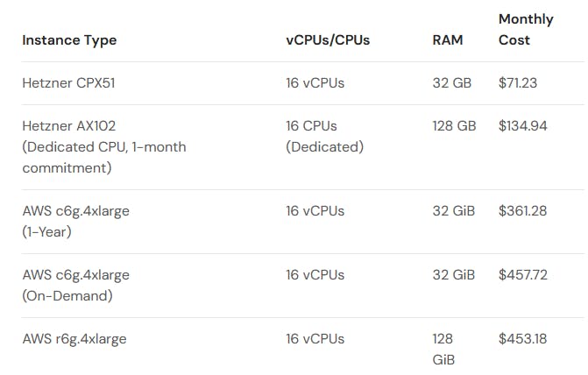The height and width of the screenshot is (375, 588).
Task: Click the AWS r6g.4xlarge 16 vCPUs cell
Action: 315,339
